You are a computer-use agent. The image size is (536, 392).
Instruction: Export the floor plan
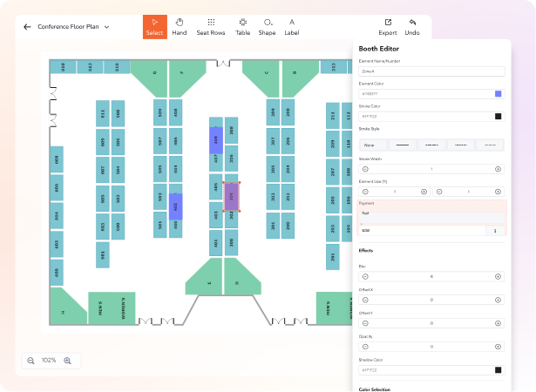388,27
